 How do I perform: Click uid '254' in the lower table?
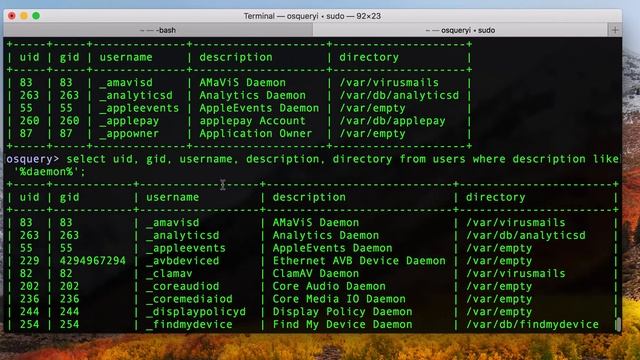tap(29, 324)
